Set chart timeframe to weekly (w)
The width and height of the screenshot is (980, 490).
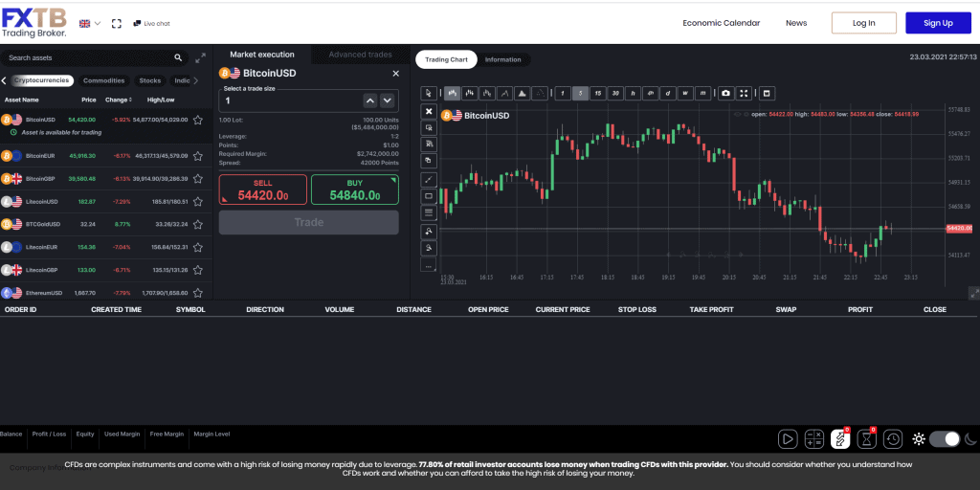coord(685,93)
